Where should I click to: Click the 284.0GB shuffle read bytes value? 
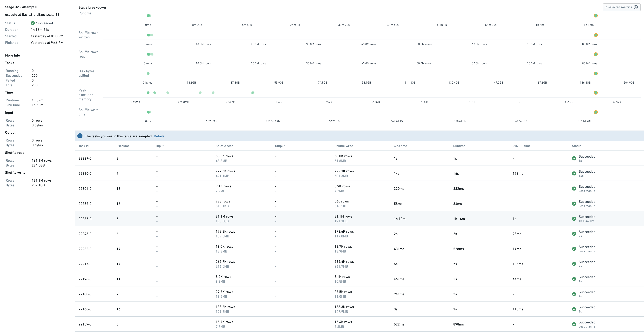click(38, 165)
